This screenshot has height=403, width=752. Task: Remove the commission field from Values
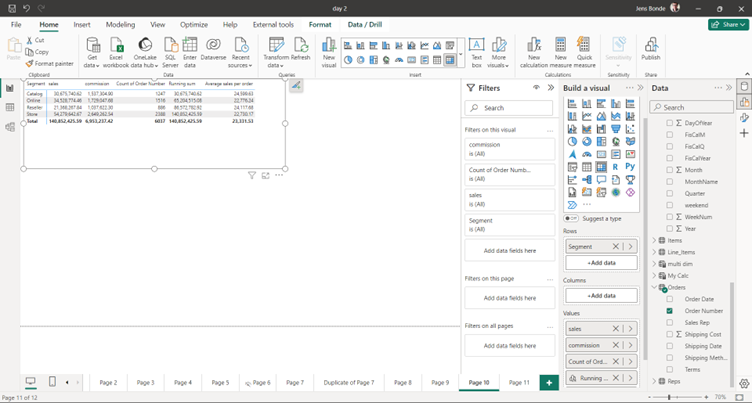coord(616,345)
